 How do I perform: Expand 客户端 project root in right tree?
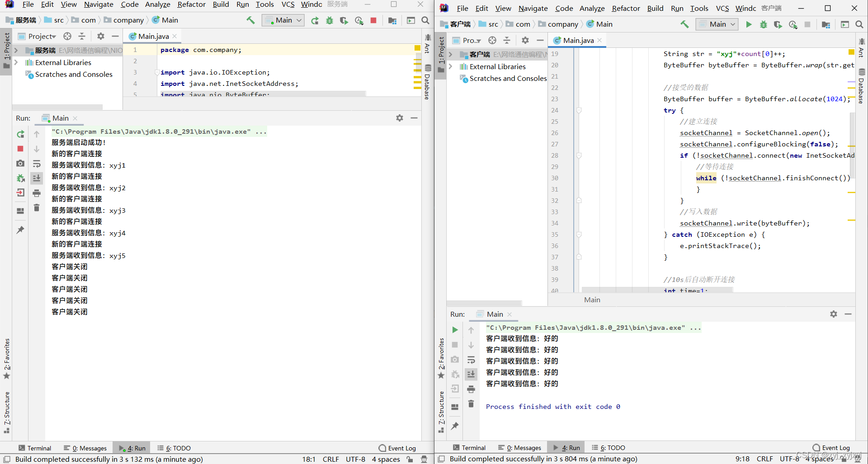[x=450, y=54]
